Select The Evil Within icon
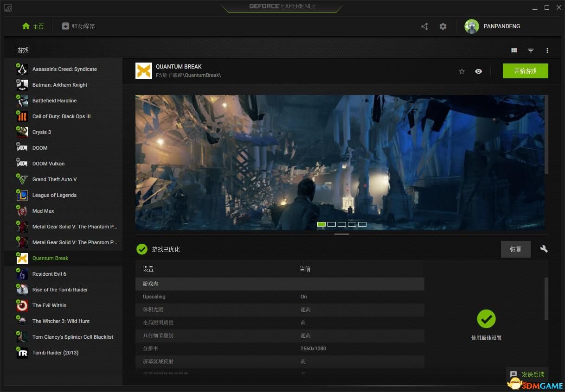 (x=22, y=305)
